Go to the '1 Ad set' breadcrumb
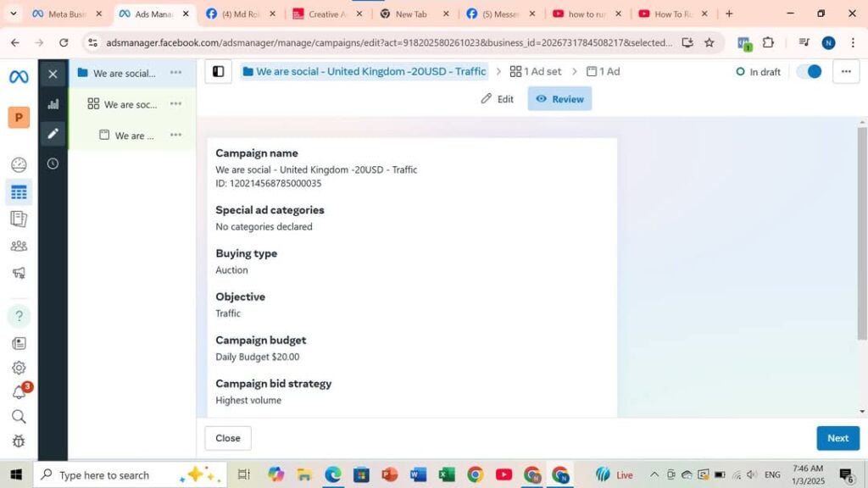The width and height of the screenshot is (868, 488). pyautogui.click(x=536, y=71)
